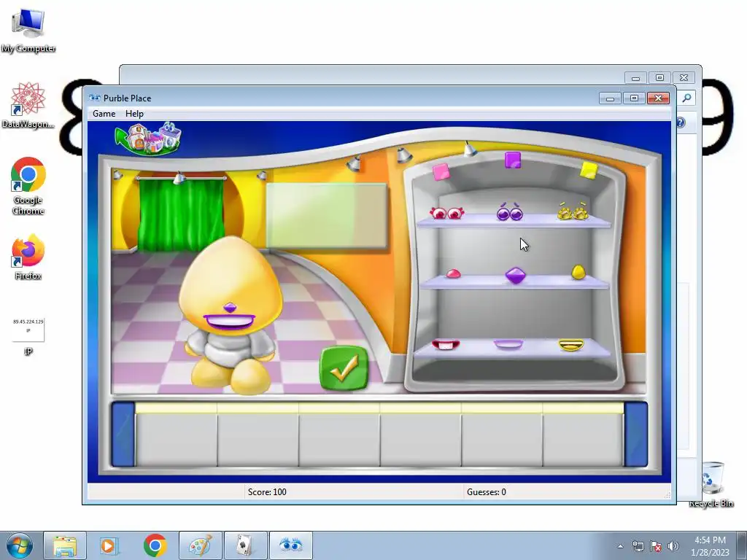
Task: Submit guess with green checkmark button
Action: [344, 368]
